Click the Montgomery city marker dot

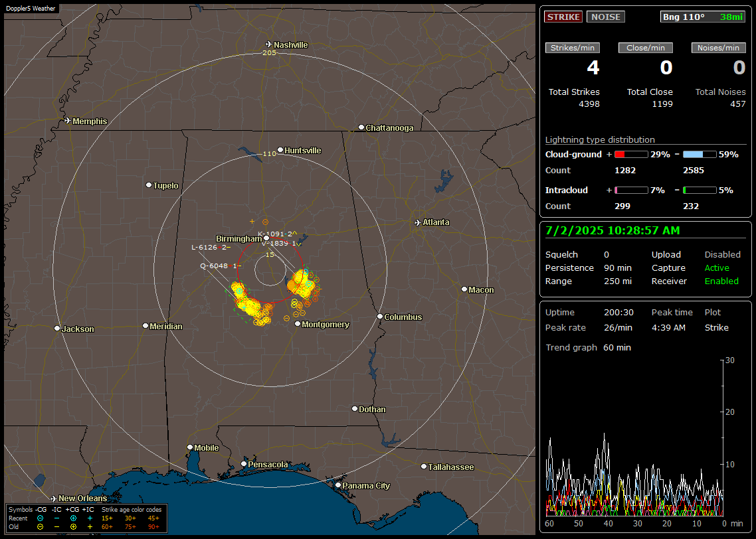(x=298, y=324)
